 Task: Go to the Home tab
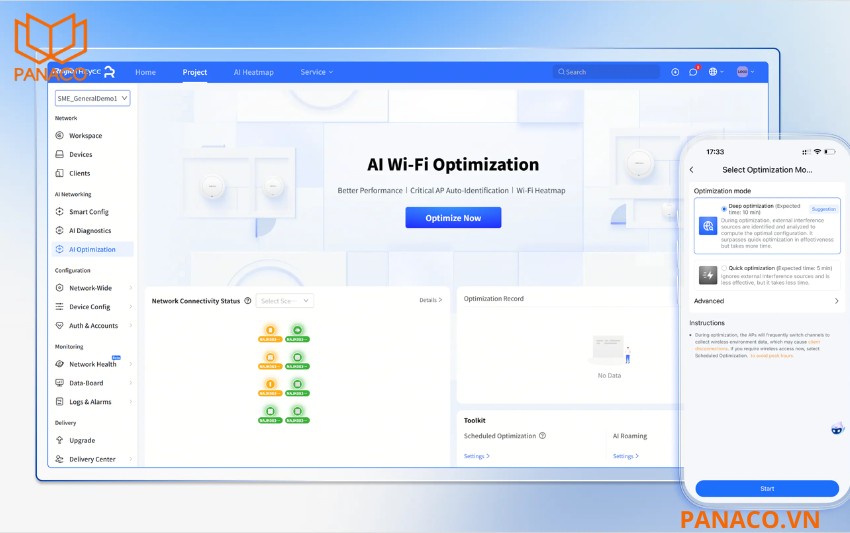(145, 72)
